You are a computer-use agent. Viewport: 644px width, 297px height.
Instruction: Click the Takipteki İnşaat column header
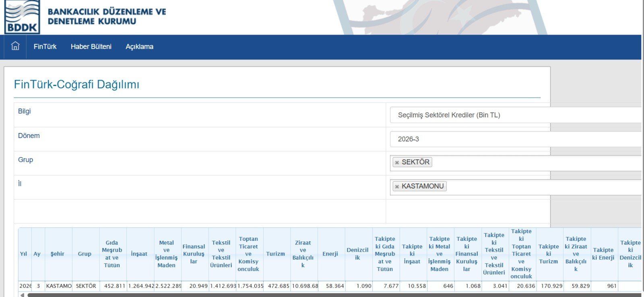point(413,254)
